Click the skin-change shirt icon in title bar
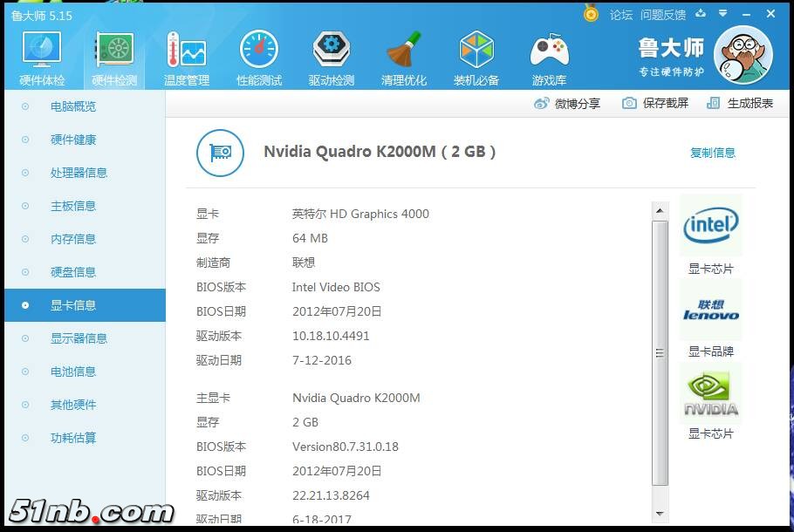Viewport: 794px width, 532px height. 702,14
